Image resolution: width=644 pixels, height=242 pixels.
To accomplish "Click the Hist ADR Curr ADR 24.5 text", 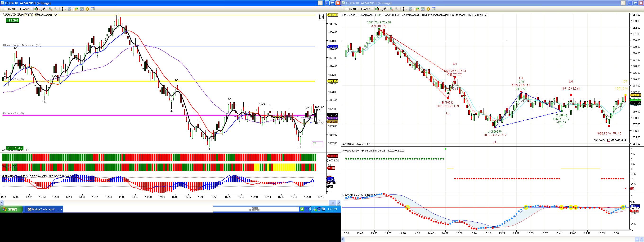I will point(610,140).
